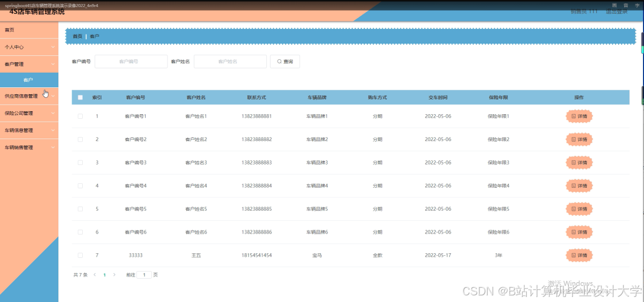Image resolution: width=644 pixels, height=302 pixels.
Task: Open 详情 for customer 客户姓名2
Action: [579, 139]
